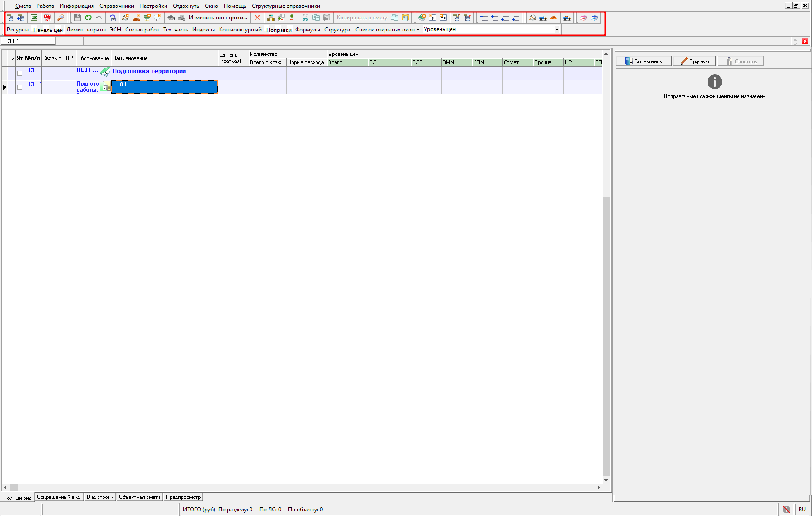Screen dimensions: 812x516
Task: Click the Формулы toolbar button
Action: pyautogui.click(x=308, y=30)
